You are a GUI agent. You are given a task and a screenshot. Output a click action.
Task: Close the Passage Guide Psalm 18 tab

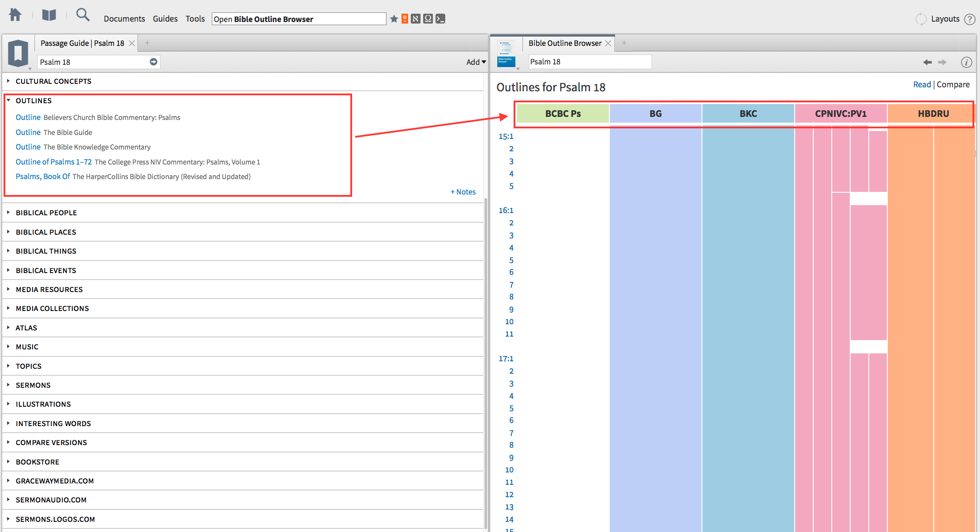132,43
